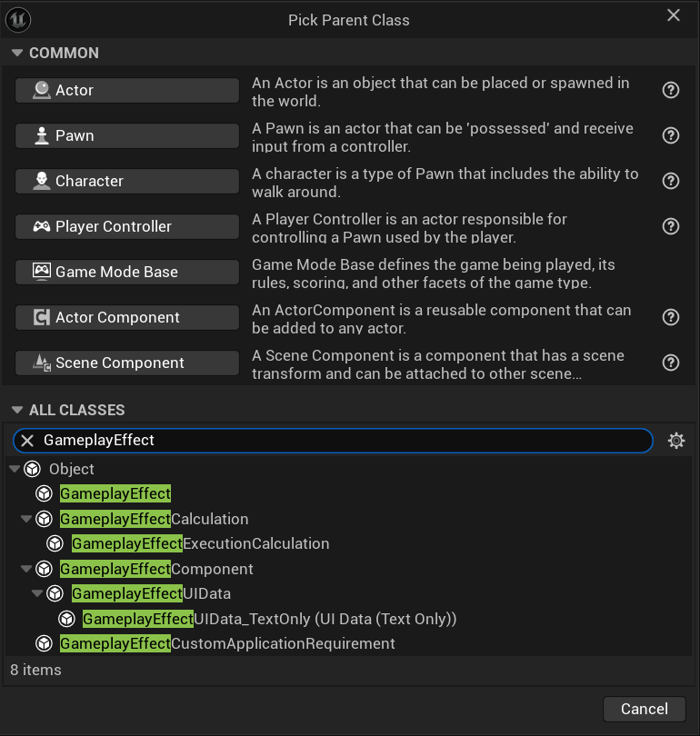The height and width of the screenshot is (736, 700).
Task: Open help for Actor Component class
Action: tap(670, 317)
